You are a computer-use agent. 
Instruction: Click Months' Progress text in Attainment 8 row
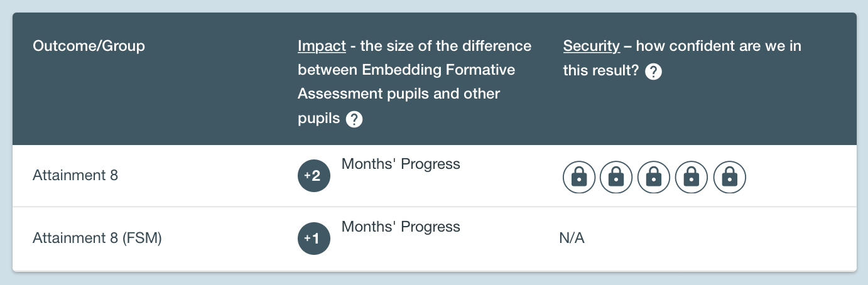(401, 164)
